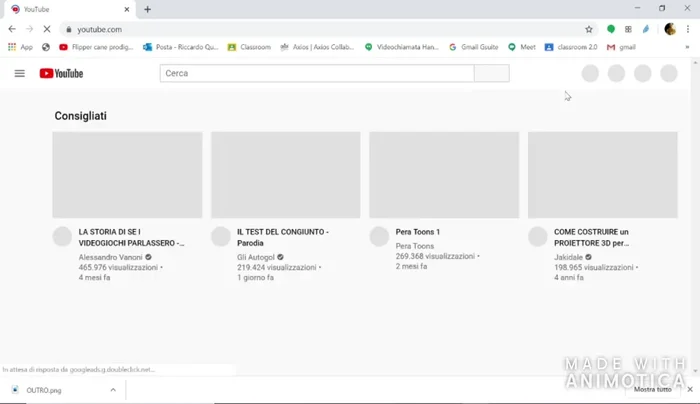
Task: Bookmark this page with the star icon
Action: tap(589, 29)
